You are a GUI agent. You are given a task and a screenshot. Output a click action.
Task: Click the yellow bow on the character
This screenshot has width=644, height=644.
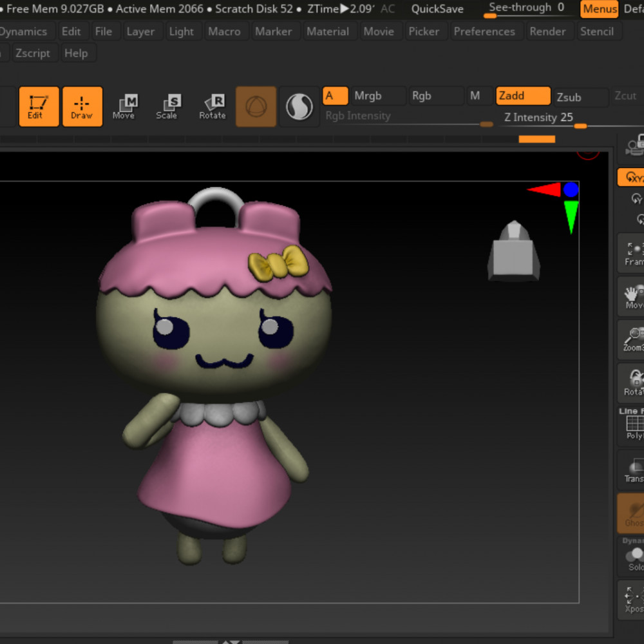tap(278, 263)
